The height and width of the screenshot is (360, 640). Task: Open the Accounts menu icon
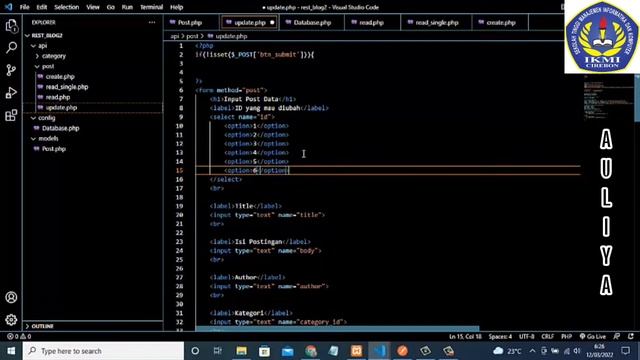(11, 297)
